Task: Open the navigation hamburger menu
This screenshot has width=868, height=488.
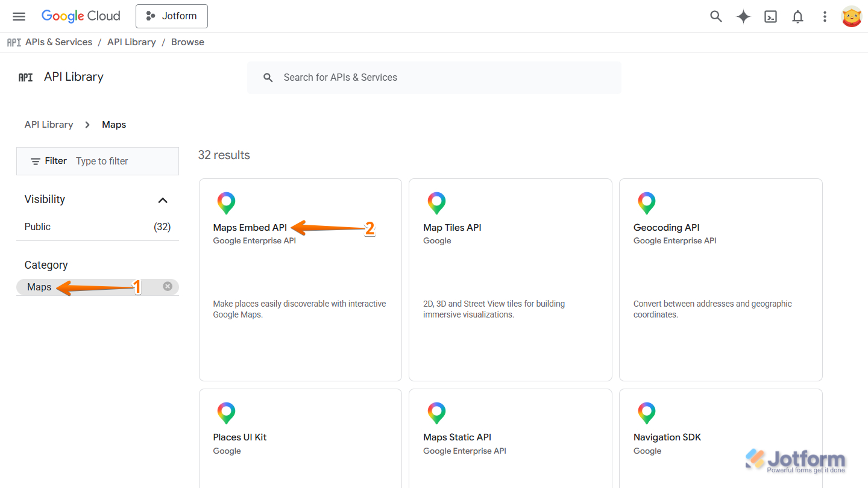Action: click(19, 16)
